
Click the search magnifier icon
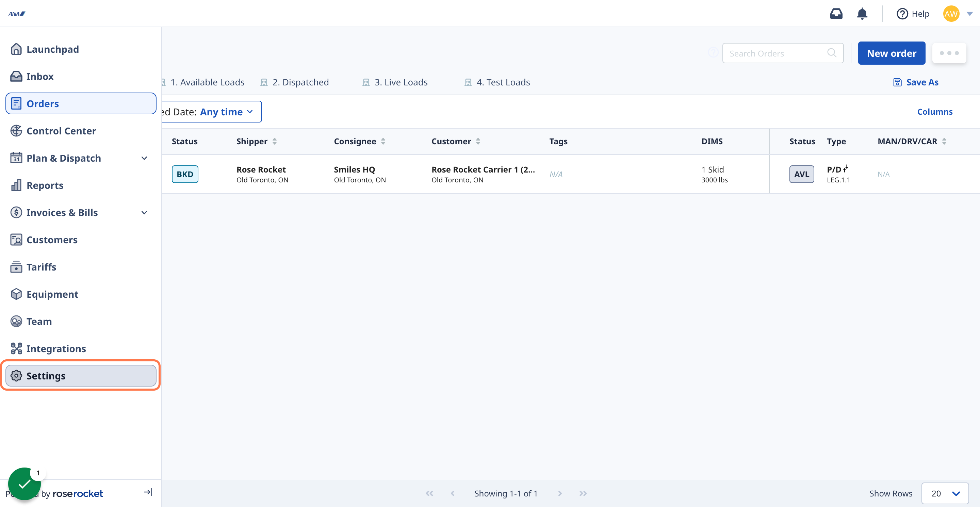[832, 53]
